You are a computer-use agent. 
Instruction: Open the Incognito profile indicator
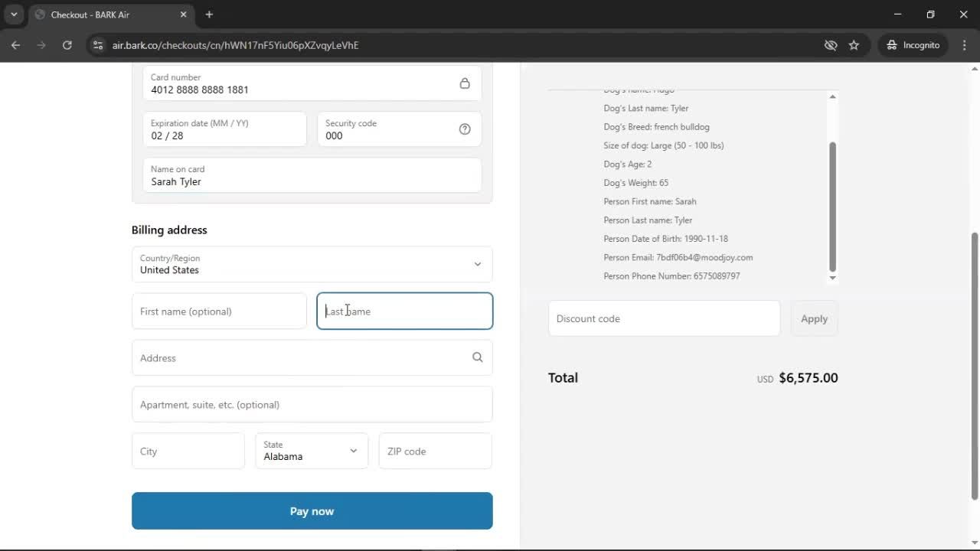(x=913, y=45)
